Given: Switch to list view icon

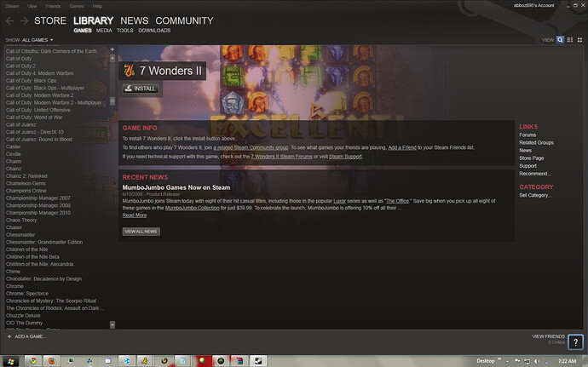Looking at the screenshot, I should point(570,40).
